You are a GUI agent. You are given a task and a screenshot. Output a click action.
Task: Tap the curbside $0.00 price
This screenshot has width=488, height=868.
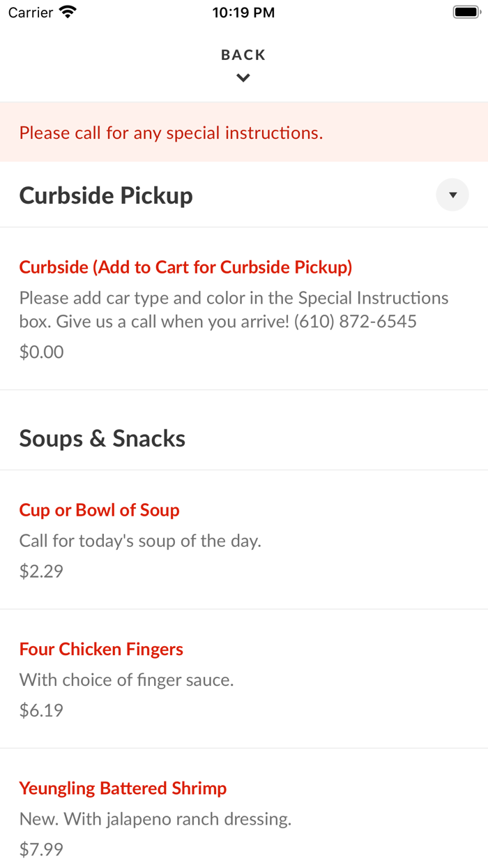[41, 352]
